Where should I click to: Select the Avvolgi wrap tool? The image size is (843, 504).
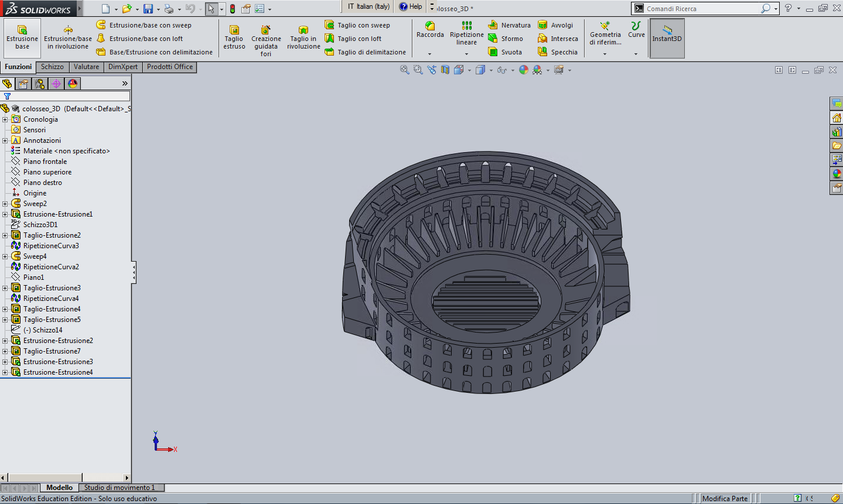556,25
